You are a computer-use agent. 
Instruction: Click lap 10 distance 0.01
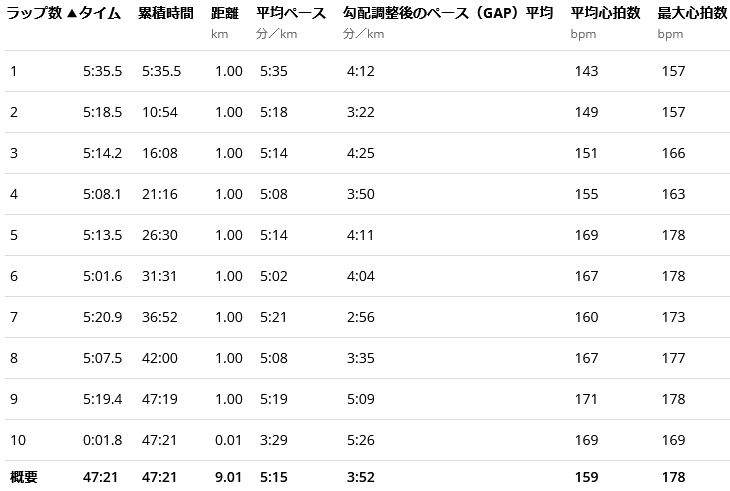pos(228,440)
